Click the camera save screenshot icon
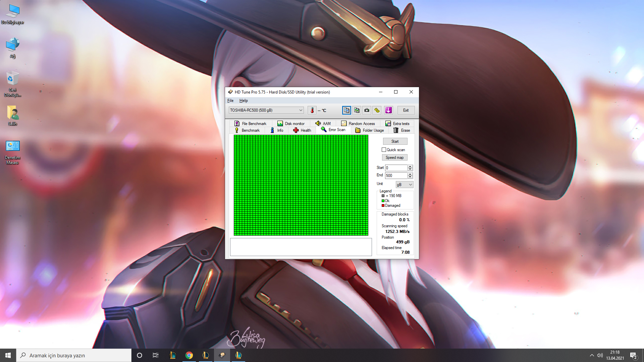Image resolution: width=644 pixels, height=362 pixels. point(367,110)
